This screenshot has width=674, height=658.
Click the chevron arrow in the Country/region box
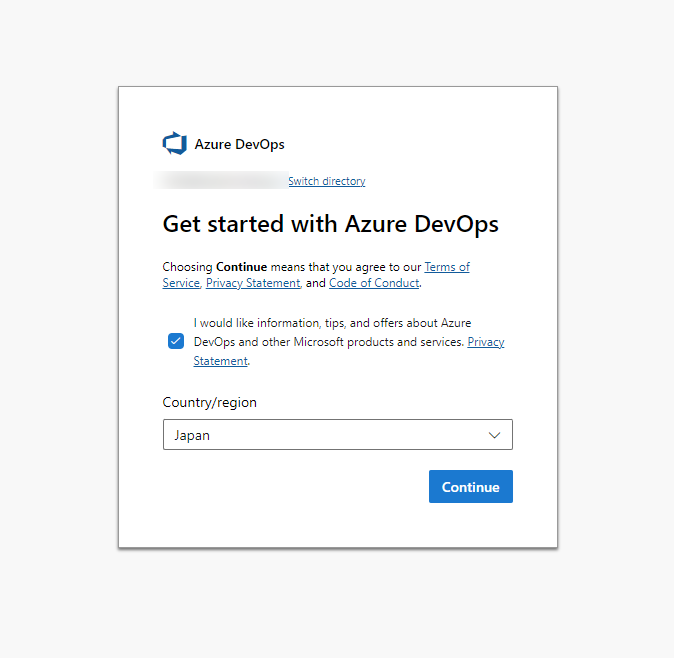tap(494, 435)
